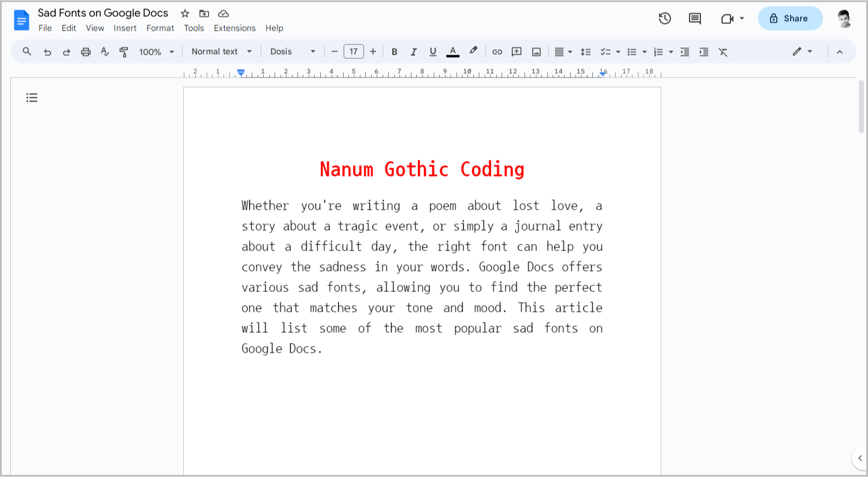Click the font size field showing 17
The width and height of the screenshot is (868, 477).
(x=354, y=52)
